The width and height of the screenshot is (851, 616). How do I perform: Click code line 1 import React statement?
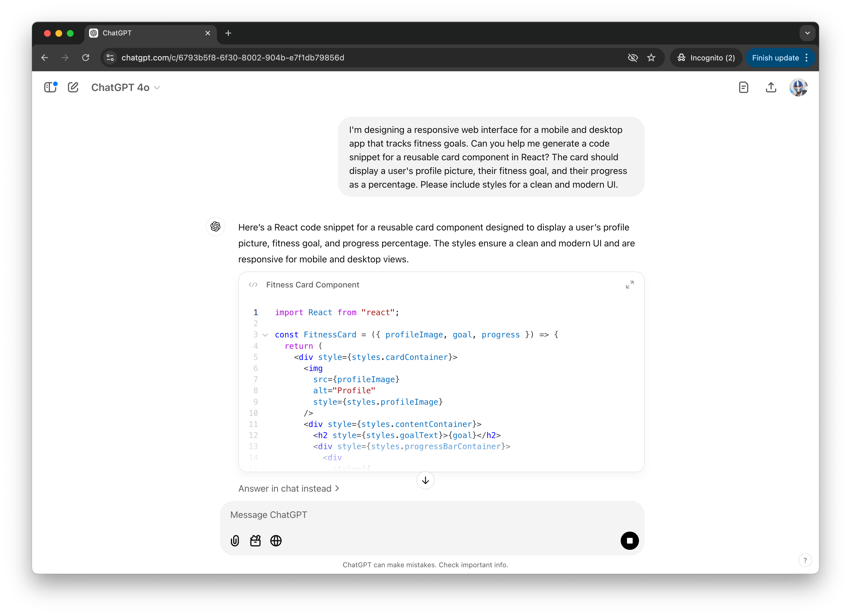337,312
